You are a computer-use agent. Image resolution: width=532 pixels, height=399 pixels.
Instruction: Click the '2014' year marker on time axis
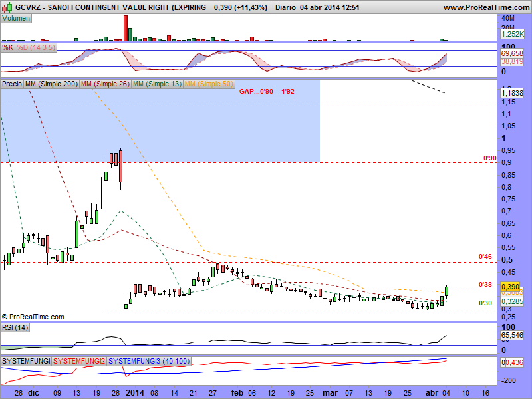pyautogui.click(x=135, y=393)
